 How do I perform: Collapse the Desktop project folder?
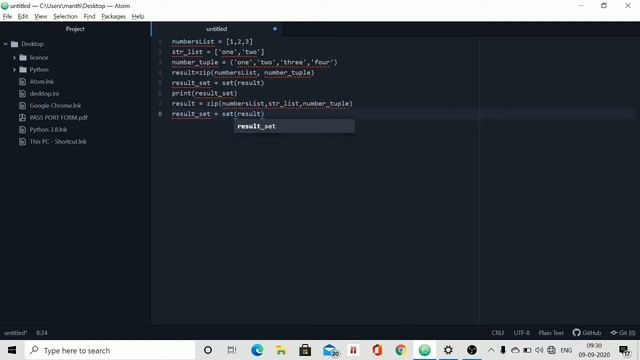[6, 44]
